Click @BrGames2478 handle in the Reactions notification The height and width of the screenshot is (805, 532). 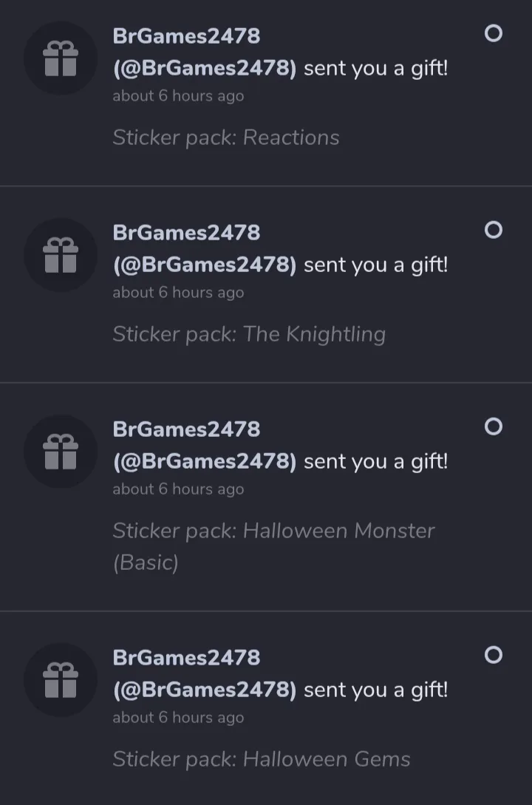coord(205,69)
